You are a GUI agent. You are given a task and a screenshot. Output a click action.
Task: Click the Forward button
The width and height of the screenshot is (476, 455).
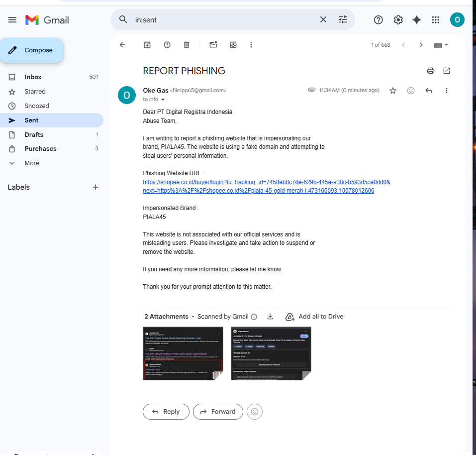[218, 412]
